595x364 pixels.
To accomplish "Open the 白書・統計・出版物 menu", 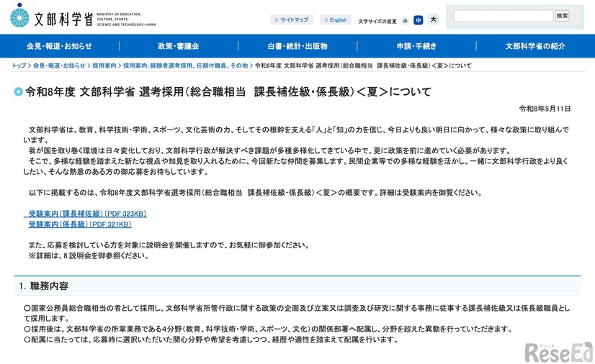I will [297, 46].
